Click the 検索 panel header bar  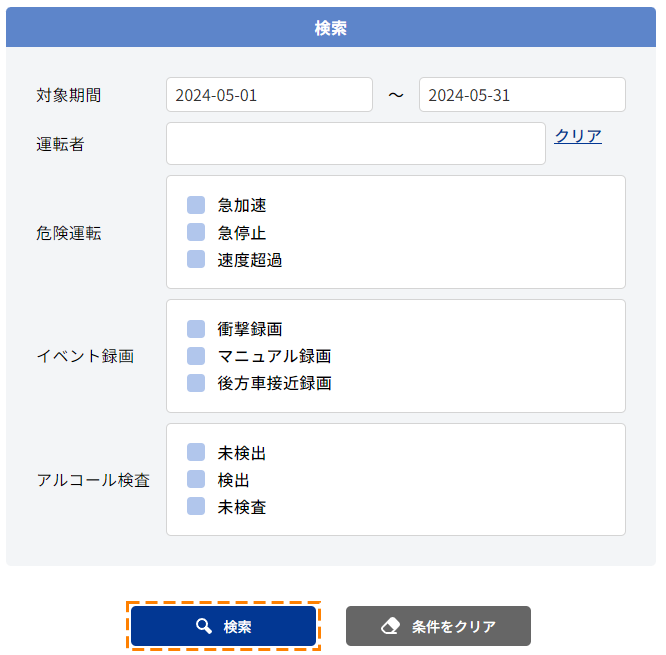tap(331, 27)
